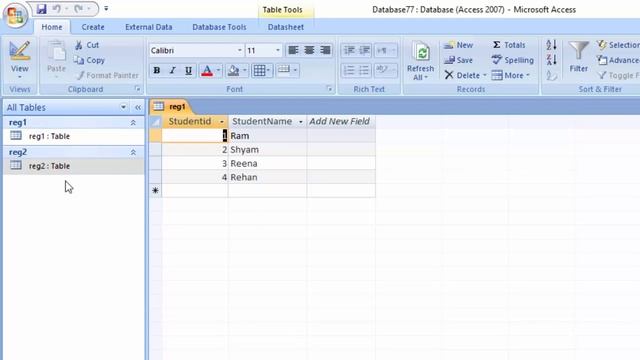Click Format Painter
Viewport: 640px width, 360px height.
tap(108, 76)
